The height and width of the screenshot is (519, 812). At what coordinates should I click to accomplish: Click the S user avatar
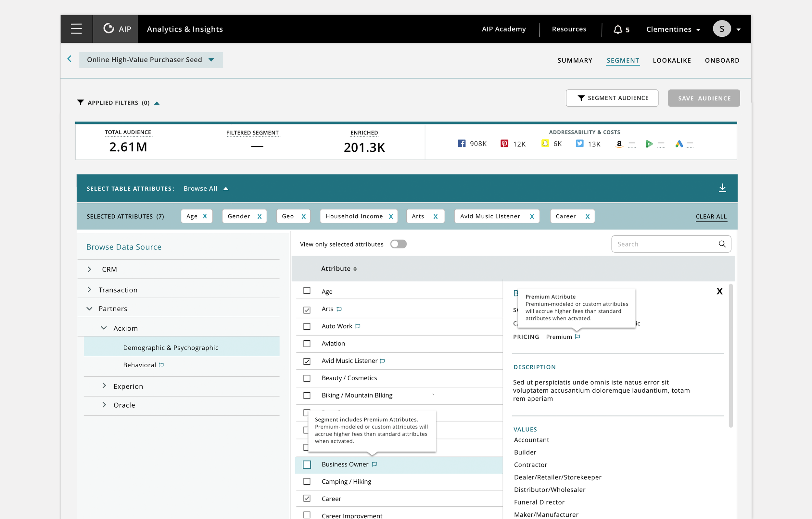point(722,29)
